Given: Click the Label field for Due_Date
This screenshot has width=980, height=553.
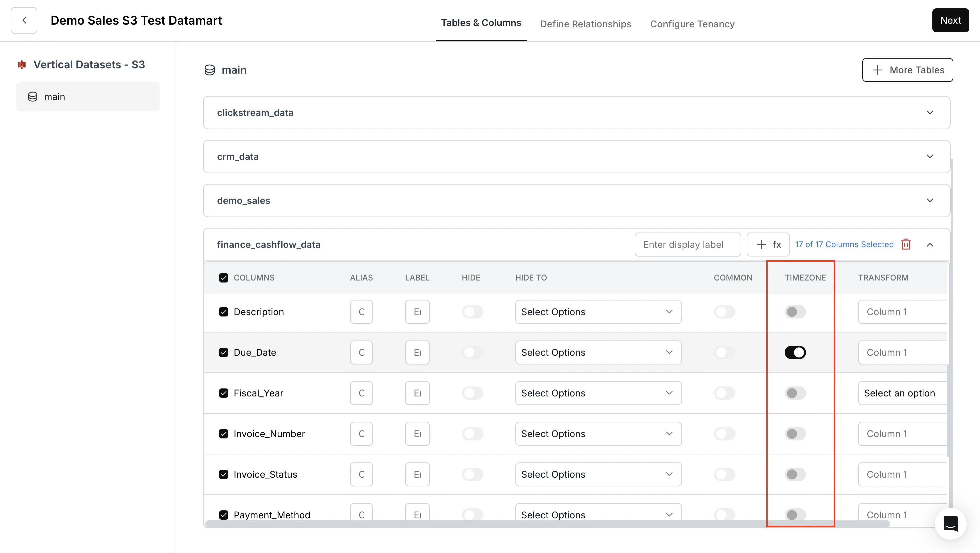Looking at the screenshot, I should pos(417,352).
